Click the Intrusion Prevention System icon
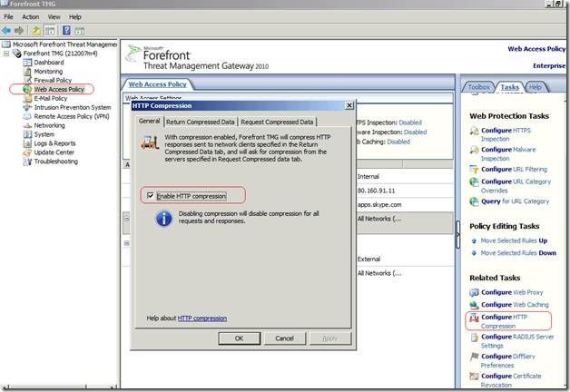Viewport: 570px width, 392px height. click(x=27, y=108)
